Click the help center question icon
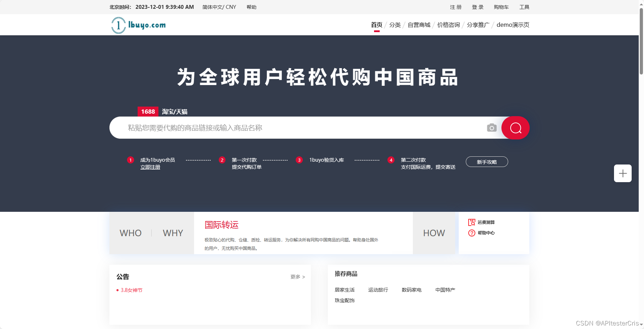Viewport: 644px width, 329px height. (472, 233)
